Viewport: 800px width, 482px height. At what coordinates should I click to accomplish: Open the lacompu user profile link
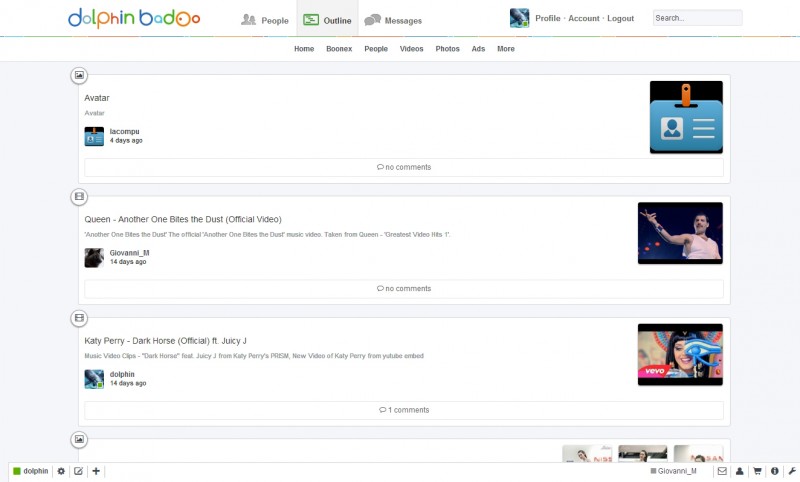[124, 132]
